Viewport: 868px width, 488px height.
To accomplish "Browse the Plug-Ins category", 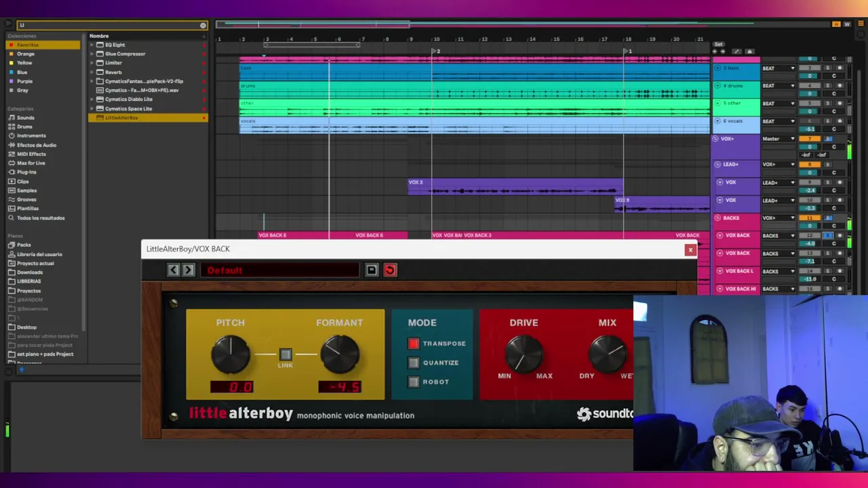I will click(26, 172).
